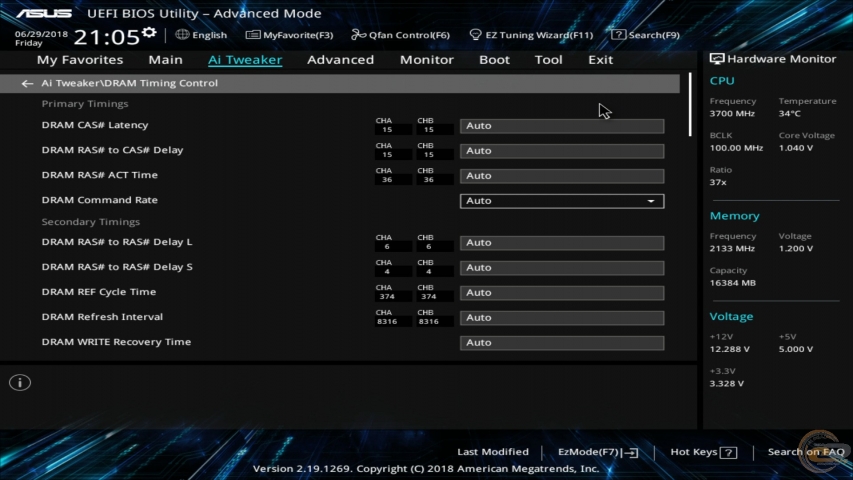Open My Favorites tab
Viewport: 853px width, 480px height.
tap(80, 60)
